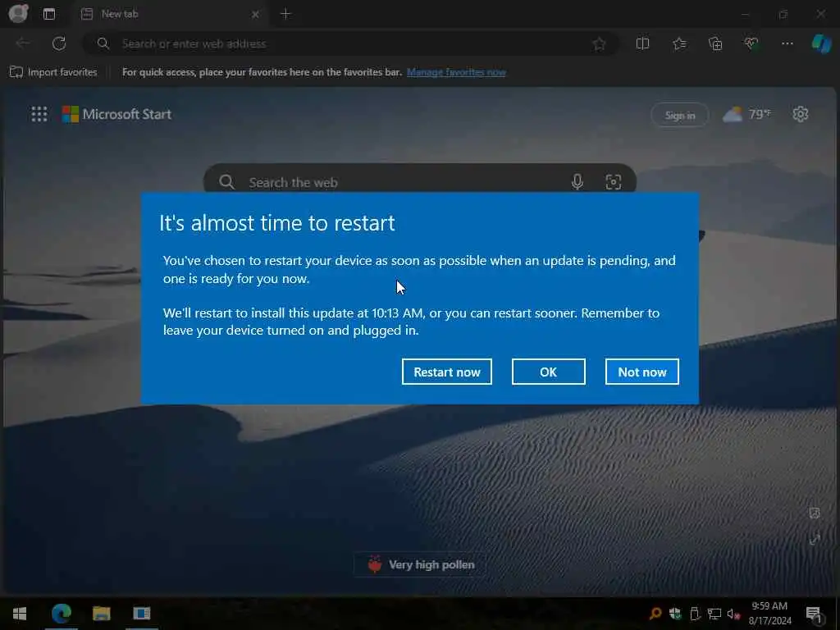Click the background image info icon
The image size is (840, 630).
coord(815,514)
